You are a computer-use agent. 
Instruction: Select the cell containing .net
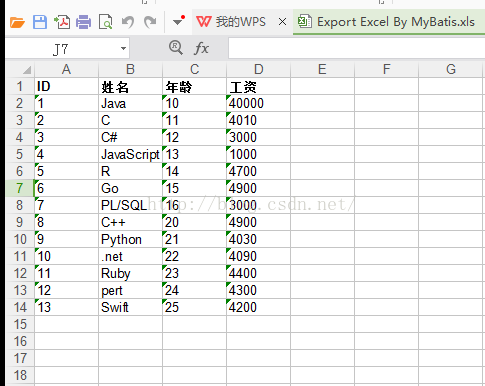130,256
